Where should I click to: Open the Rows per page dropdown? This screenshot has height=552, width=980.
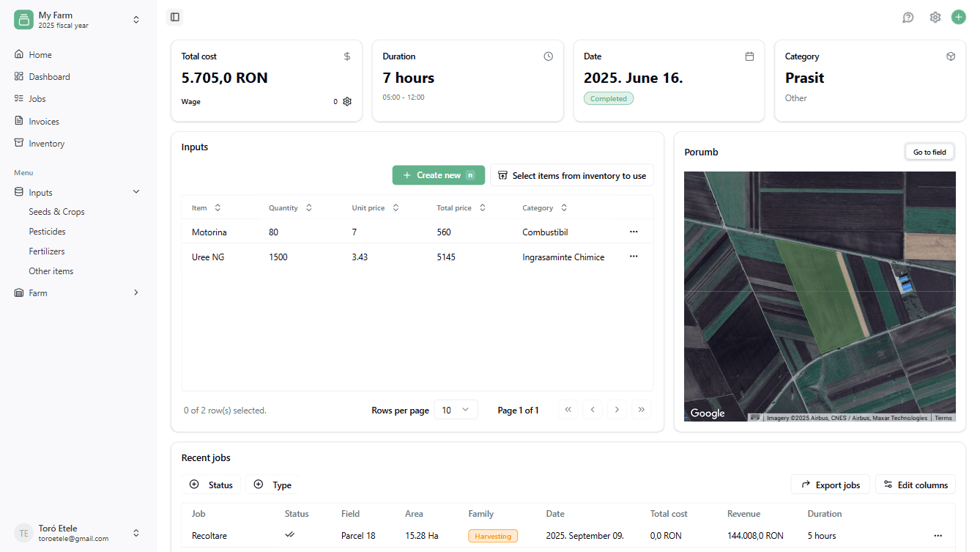pos(456,410)
